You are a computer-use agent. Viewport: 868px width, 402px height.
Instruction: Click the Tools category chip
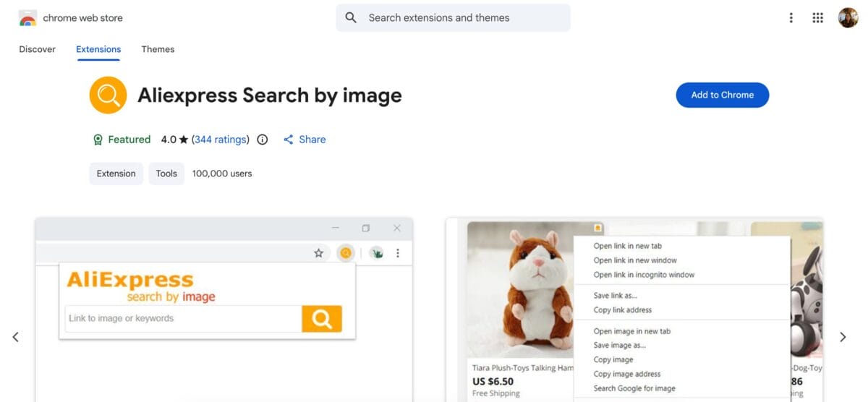tap(166, 174)
